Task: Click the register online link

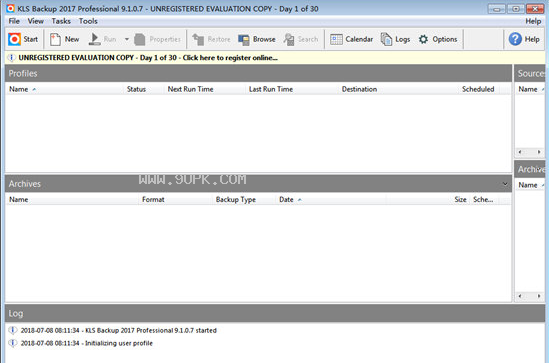Action: 230,58
